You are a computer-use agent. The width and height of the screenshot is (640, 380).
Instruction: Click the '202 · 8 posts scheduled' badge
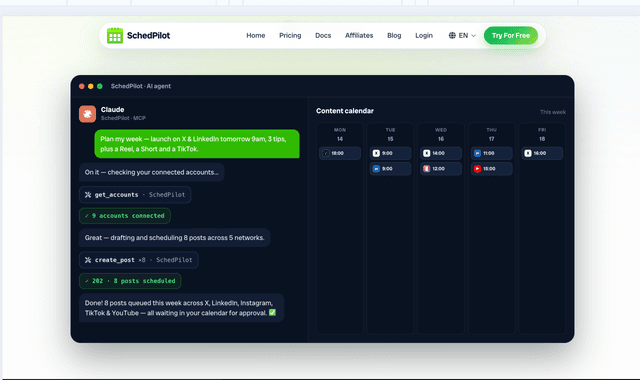[130, 281]
